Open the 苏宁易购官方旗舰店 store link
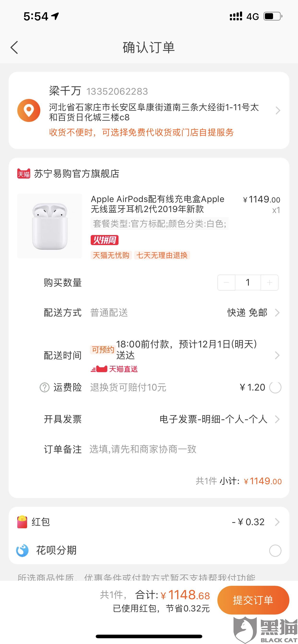298x644 pixels. pos(77,173)
